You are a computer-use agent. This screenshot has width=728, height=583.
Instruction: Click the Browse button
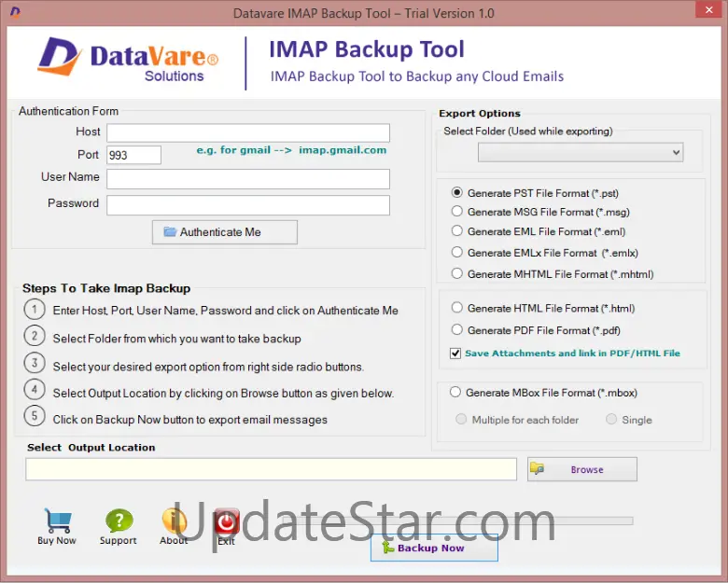582,469
